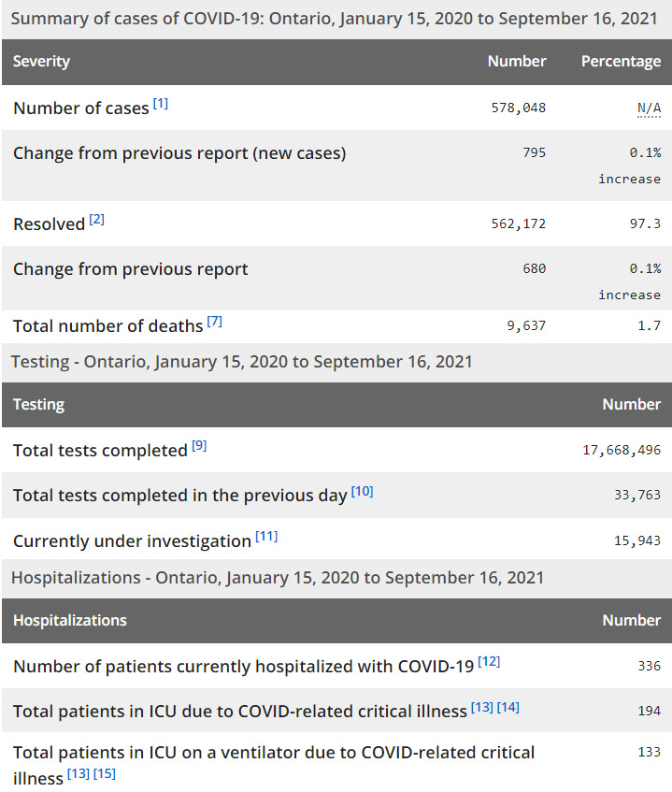Click footnote 7 beside Total number of deaths
This screenshot has width=672, height=792.
215,322
